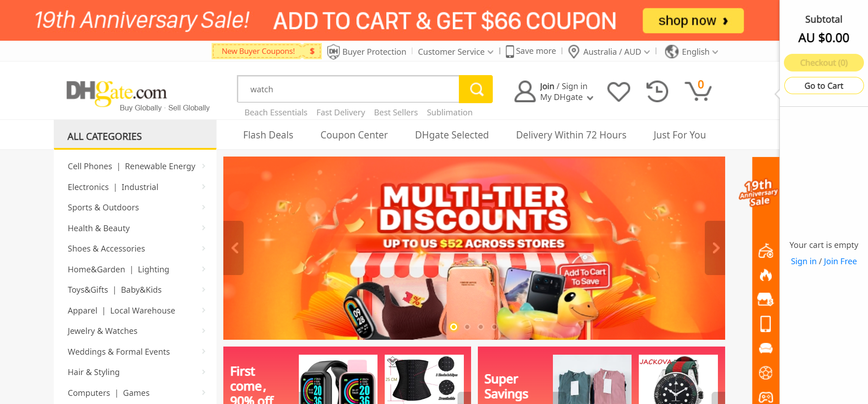This screenshot has height=404, width=868.
Task: Select the third banner carousel dot
Action: [481, 327]
